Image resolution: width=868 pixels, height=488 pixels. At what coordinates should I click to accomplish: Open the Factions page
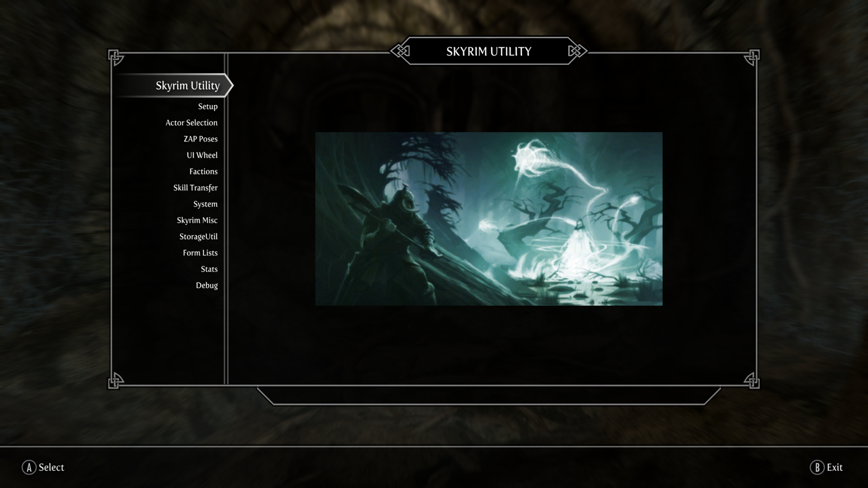(x=203, y=172)
